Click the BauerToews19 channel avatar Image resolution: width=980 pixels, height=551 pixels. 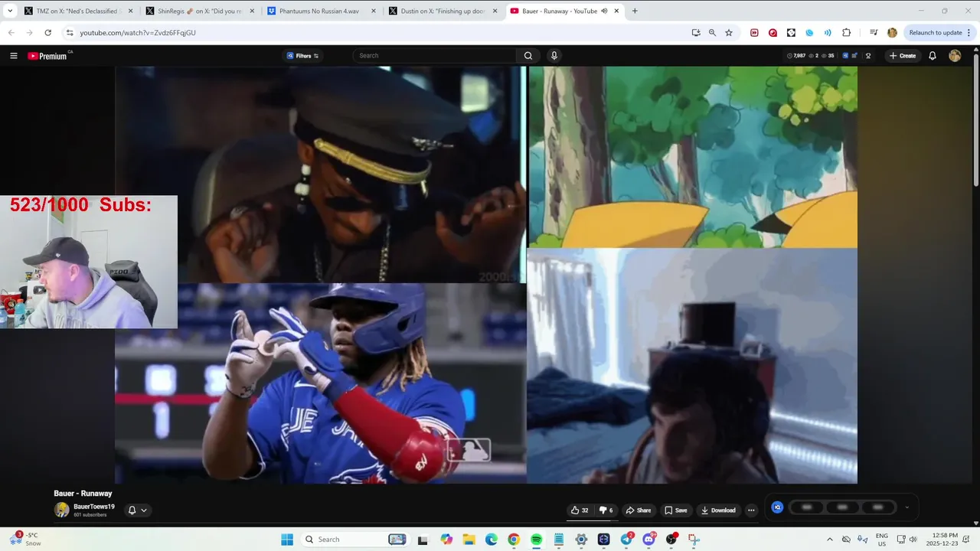pos(61,510)
